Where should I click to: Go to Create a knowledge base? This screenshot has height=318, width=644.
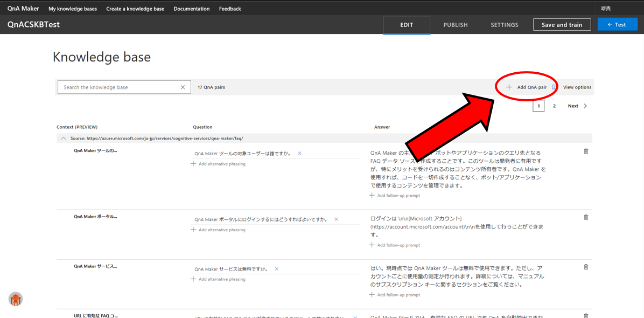[135, 9]
